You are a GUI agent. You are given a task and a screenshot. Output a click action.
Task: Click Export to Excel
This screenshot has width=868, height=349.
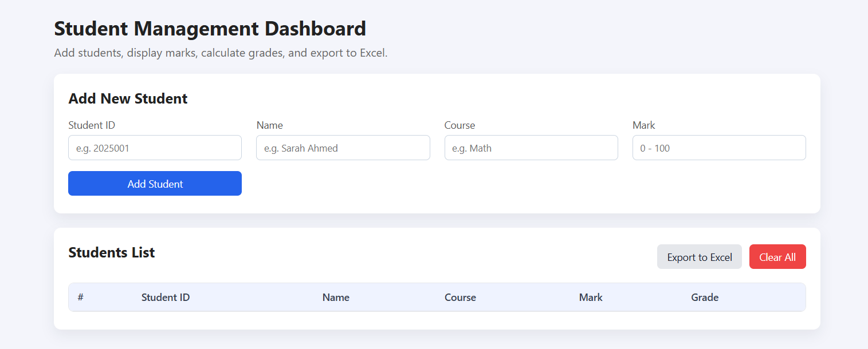click(699, 256)
